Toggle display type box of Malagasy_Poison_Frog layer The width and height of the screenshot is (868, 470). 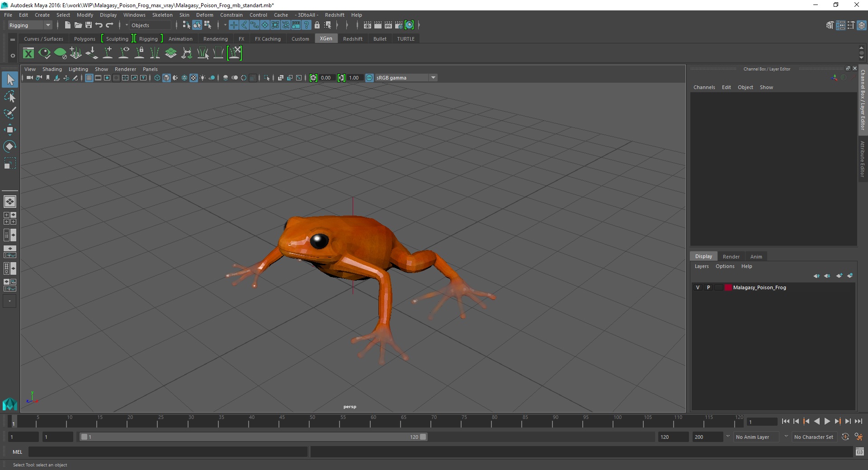718,287
